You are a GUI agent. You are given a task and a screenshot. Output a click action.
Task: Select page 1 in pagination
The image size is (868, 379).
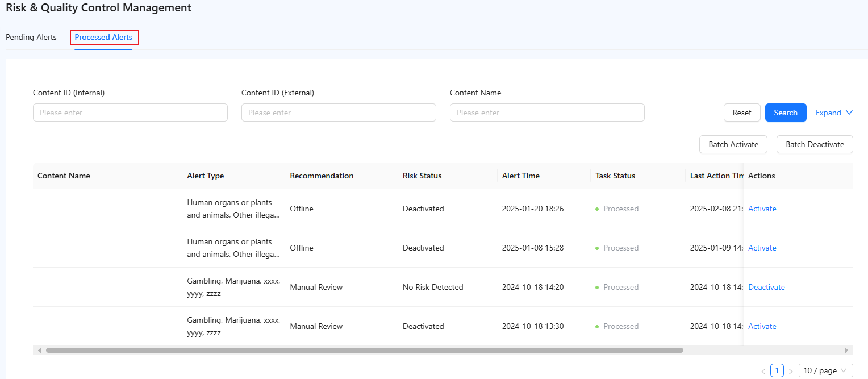click(x=777, y=370)
